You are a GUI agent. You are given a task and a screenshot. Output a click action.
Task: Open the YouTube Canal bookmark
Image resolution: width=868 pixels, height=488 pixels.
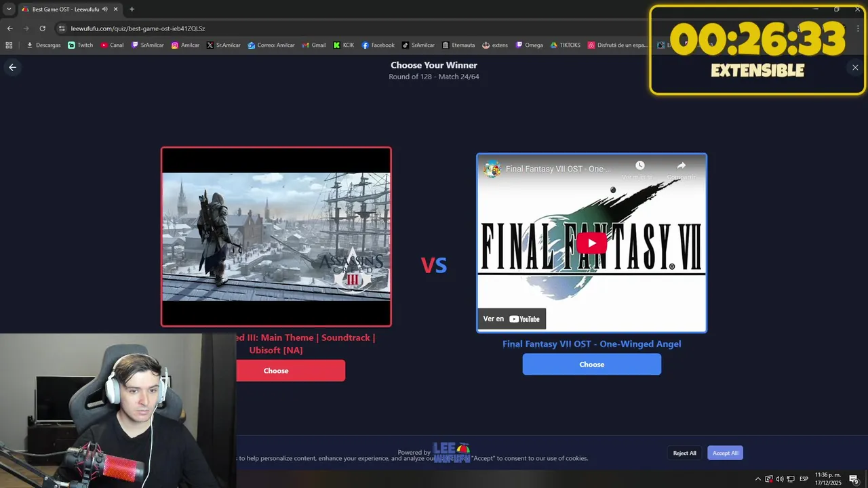(x=113, y=45)
